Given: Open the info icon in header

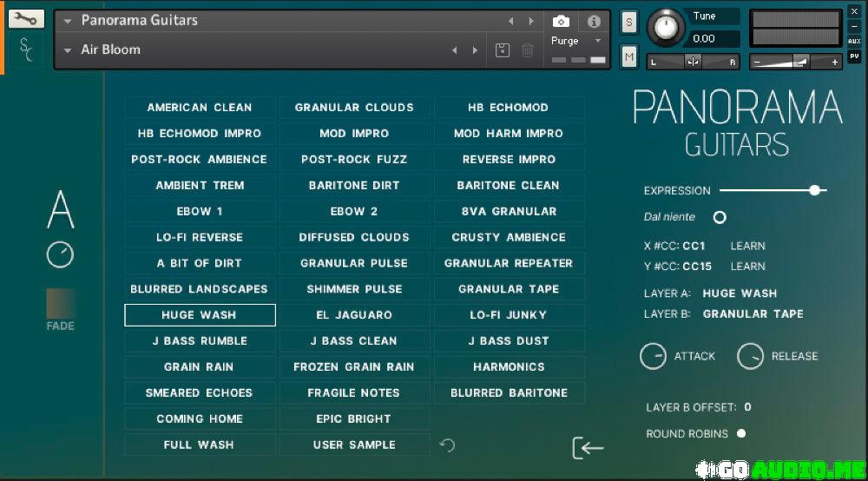Looking at the screenshot, I should coord(594,21).
